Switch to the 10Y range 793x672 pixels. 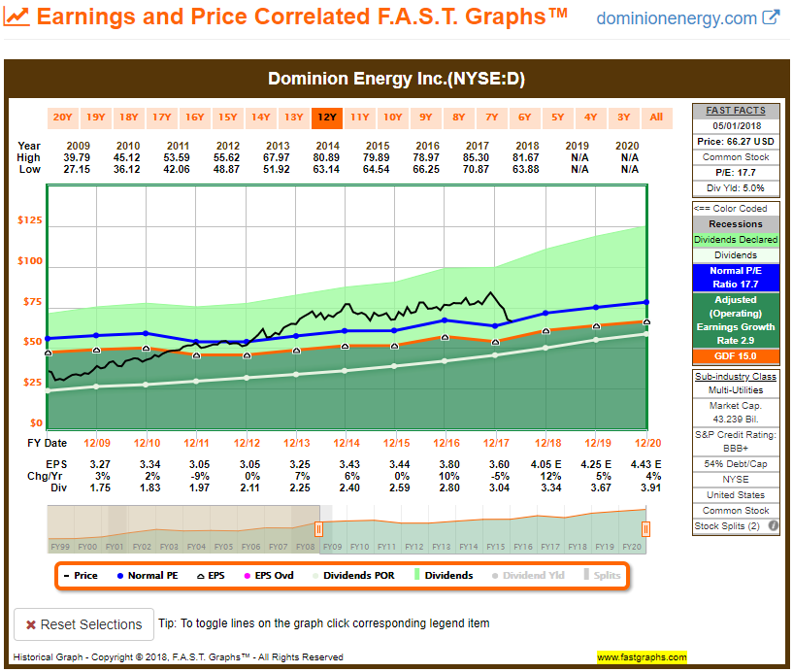[x=393, y=118]
